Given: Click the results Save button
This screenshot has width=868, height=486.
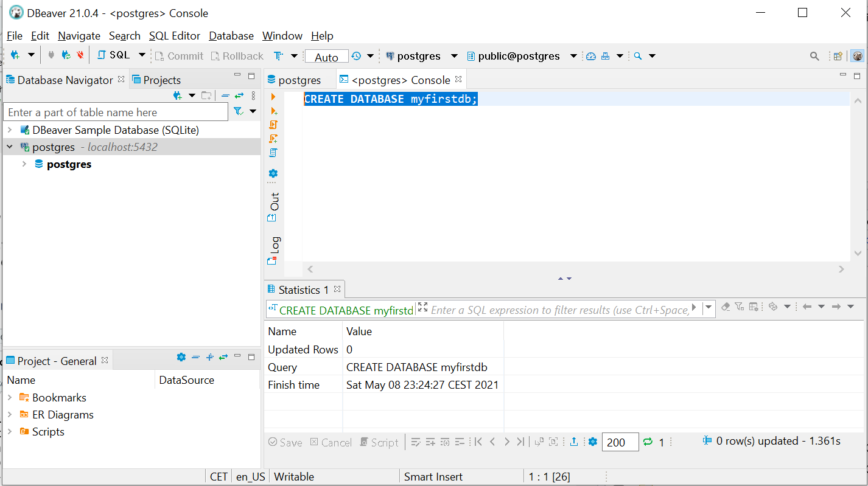Looking at the screenshot, I should [x=285, y=442].
